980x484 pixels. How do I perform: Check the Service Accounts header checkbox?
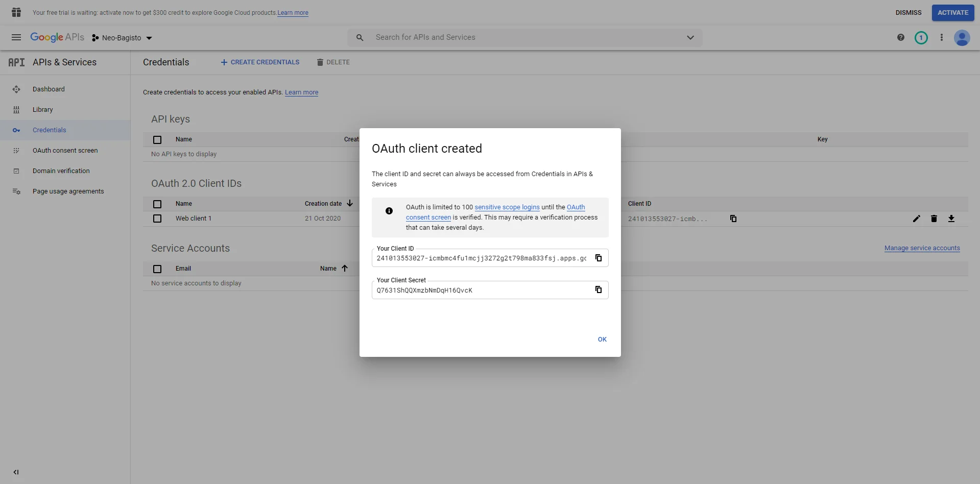157,269
